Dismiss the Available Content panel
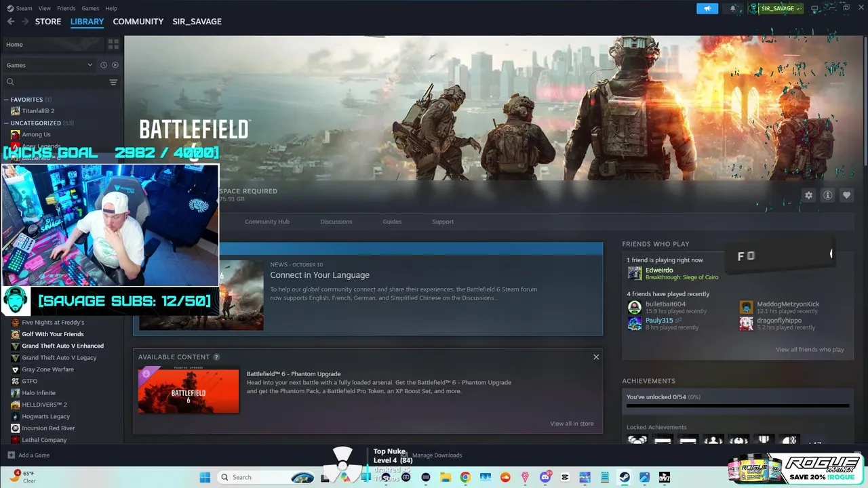The width and height of the screenshot is (868, 488). coord(596,357)
